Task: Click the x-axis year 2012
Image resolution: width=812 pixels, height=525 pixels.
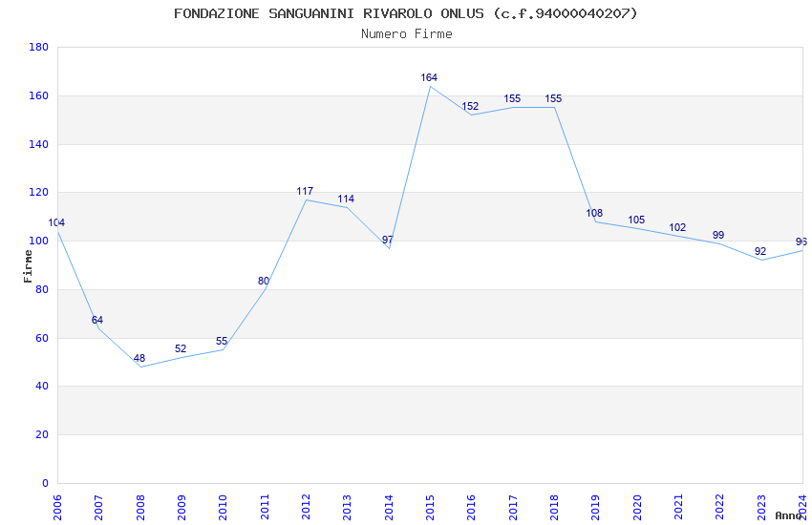Action: click(x=306, y=507)
